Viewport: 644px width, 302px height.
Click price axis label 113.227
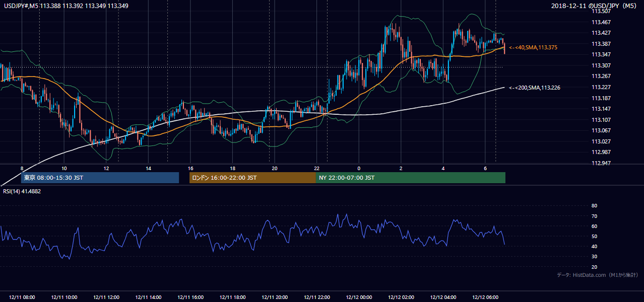(601, 87)
